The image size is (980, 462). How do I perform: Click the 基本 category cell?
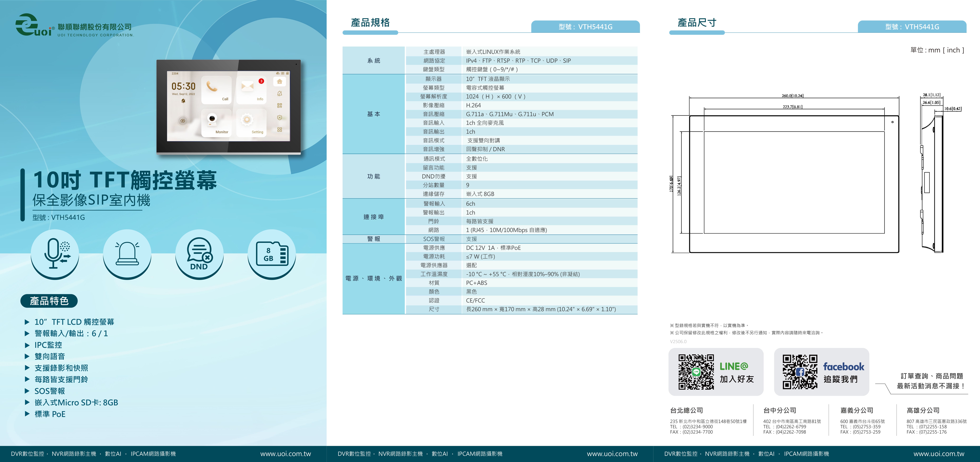[374, 114]
